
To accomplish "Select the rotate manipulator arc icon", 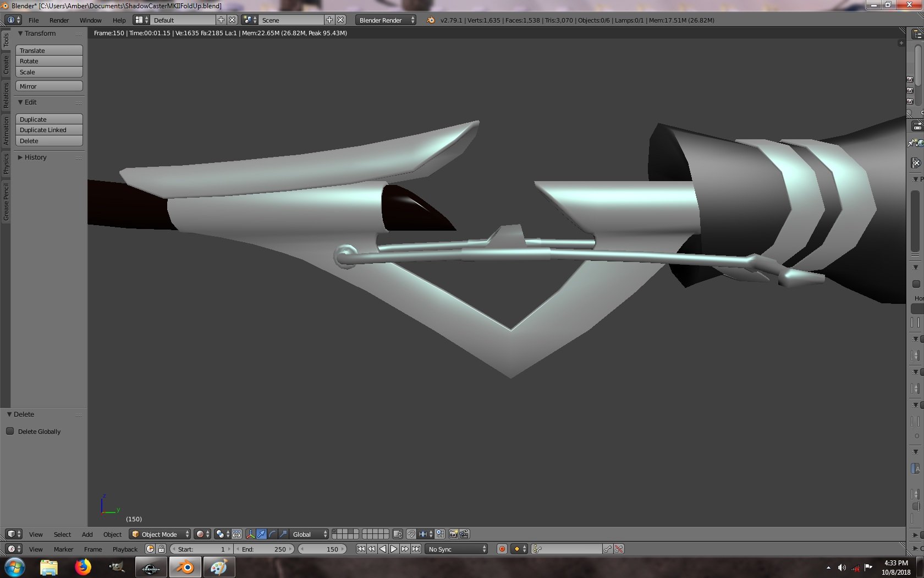I will (x=272, y=534).
